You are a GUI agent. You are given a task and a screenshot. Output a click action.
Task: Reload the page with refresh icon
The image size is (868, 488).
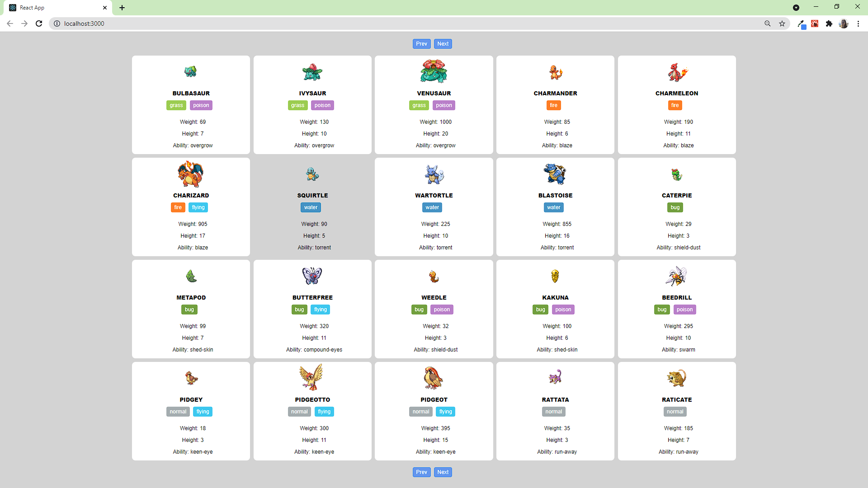[39, 23]
